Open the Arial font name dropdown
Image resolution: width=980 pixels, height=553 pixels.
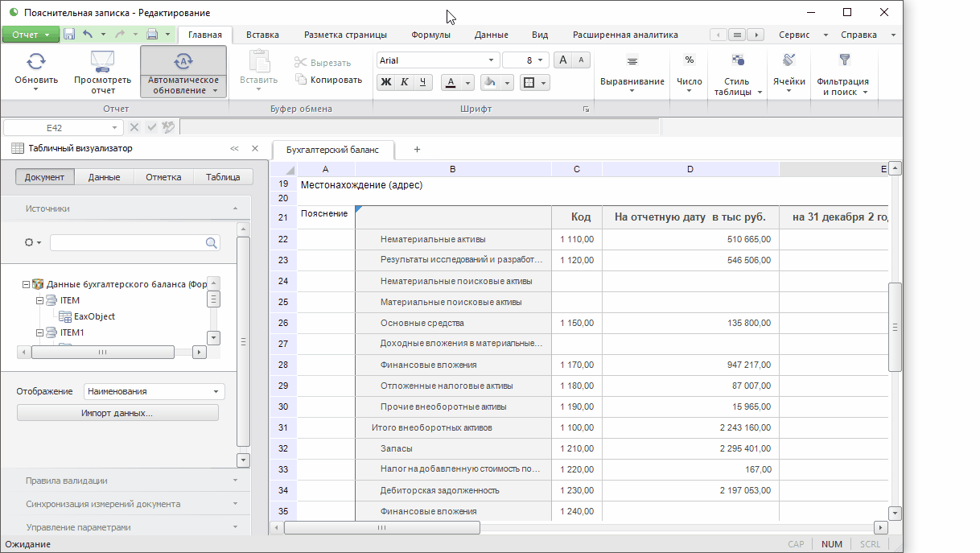(491, 60)
